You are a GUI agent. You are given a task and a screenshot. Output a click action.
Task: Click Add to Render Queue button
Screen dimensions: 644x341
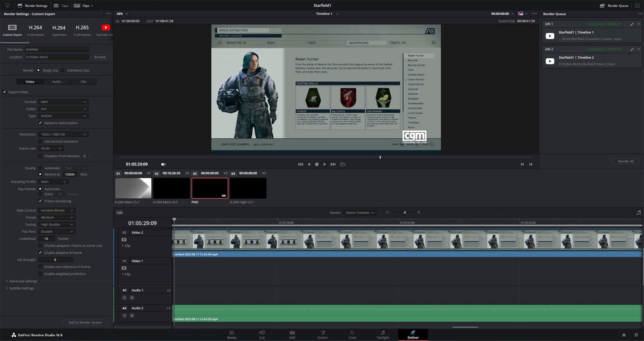click(85, 323)
